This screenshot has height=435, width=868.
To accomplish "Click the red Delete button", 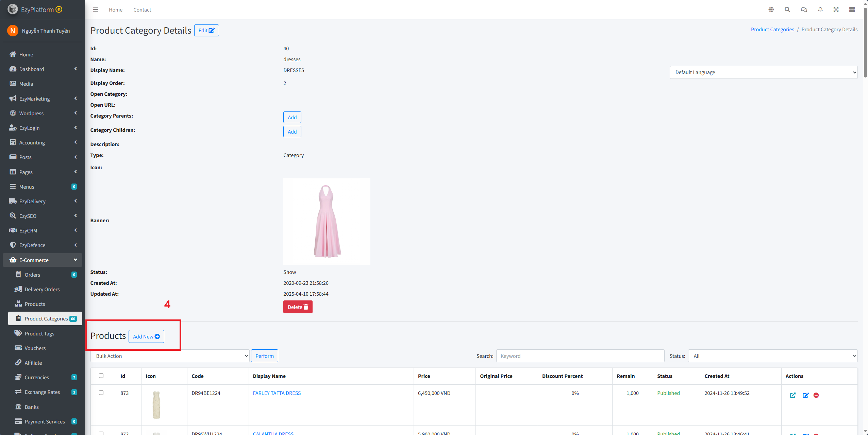I will coord(298,307).
